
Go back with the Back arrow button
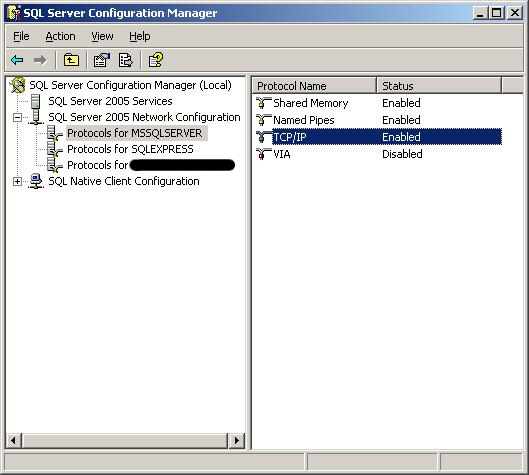(17, 60)
